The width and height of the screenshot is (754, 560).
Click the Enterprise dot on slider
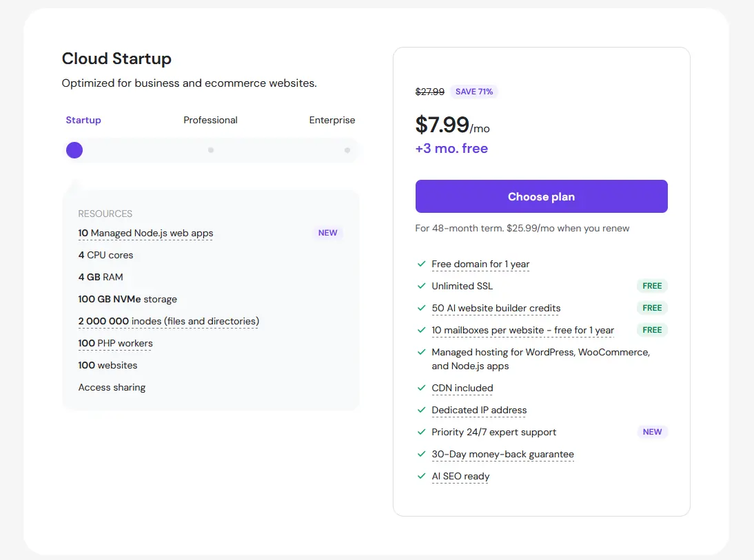347,150
